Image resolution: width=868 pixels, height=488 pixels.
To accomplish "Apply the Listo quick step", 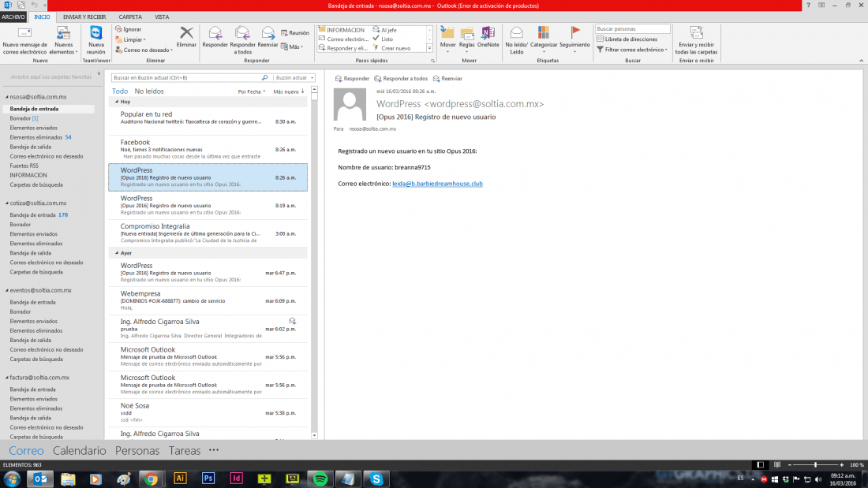I will pos(383,39).
